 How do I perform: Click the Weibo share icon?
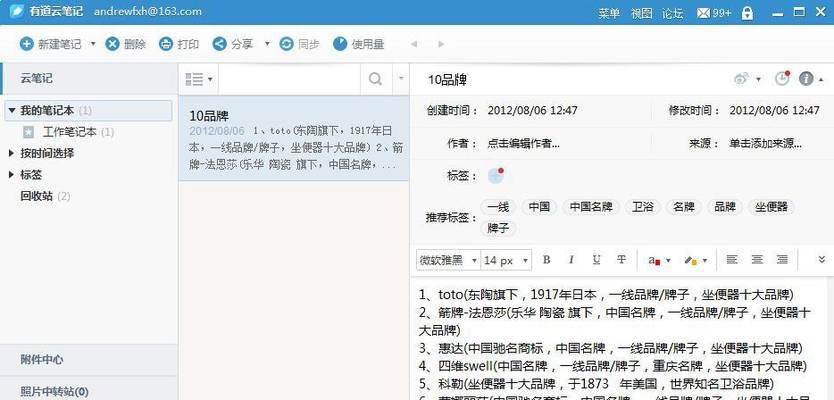point(741,79)
